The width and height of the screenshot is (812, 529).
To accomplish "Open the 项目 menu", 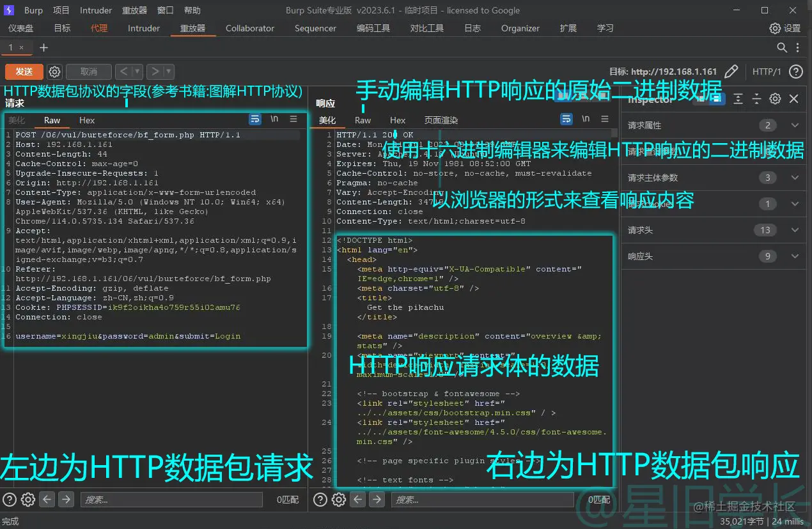I will click(x=61, y=10).
